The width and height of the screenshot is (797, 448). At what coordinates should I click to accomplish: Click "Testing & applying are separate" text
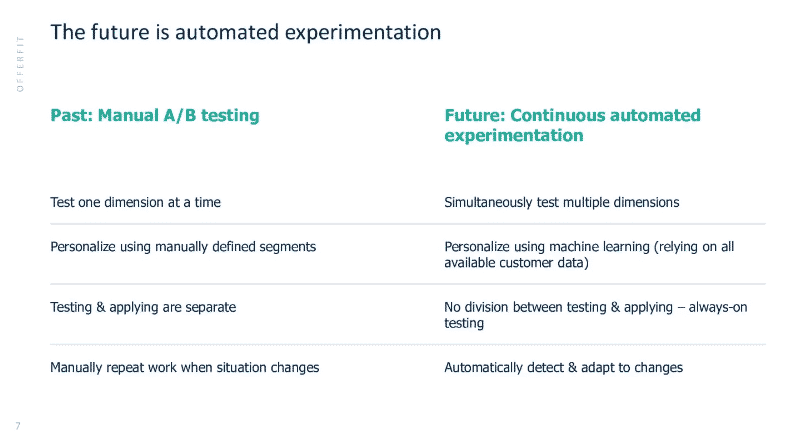click(x=143, y=307)
